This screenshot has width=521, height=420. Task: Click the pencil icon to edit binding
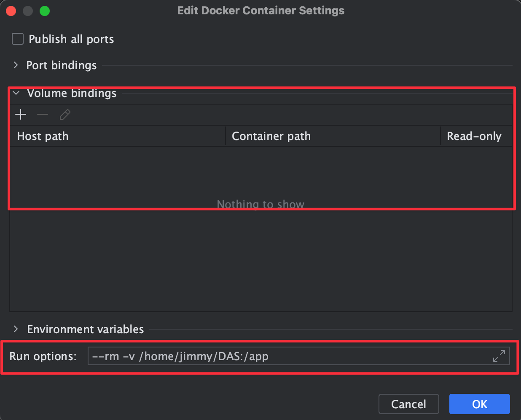click(65, 115)
